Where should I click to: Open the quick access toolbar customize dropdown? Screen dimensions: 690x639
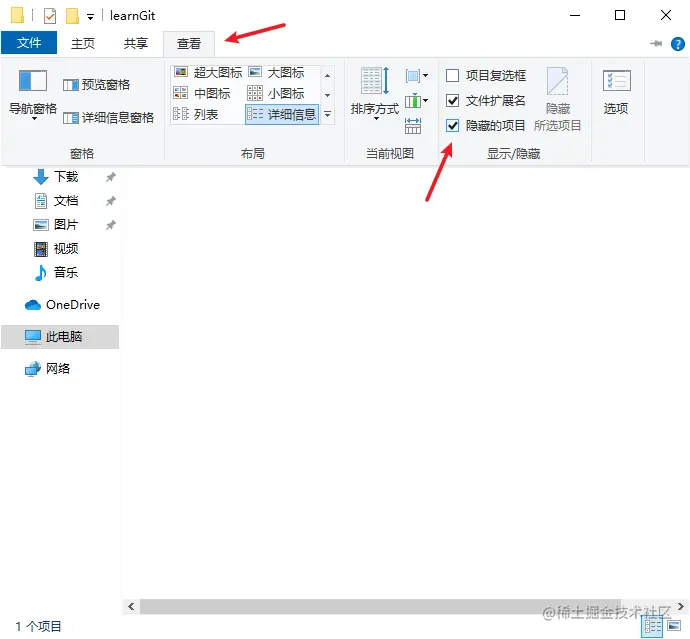[90, 17]
